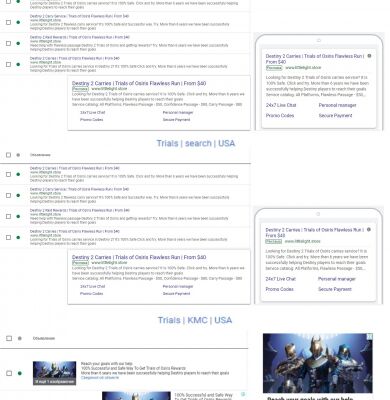Click green status dot of first ad under Trials search USA

tap(18, 174)
